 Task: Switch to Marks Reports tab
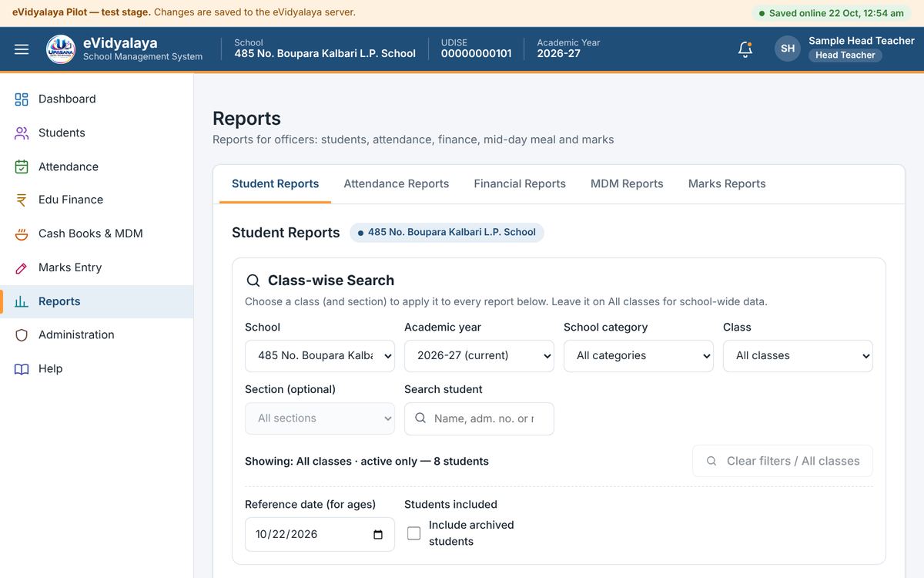pyautogui.click(x=727, y=184)
